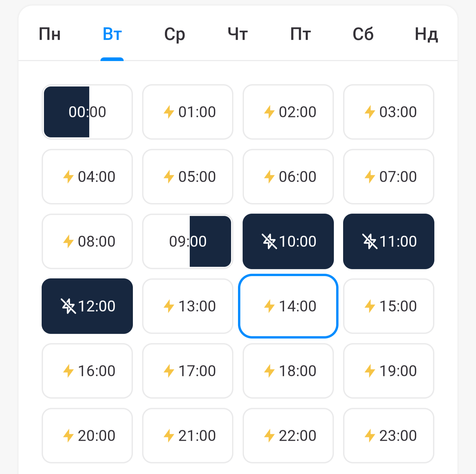Screen dimensions: 476x474
Task: Open the Чт weekday tab
Action: (238, 34)
